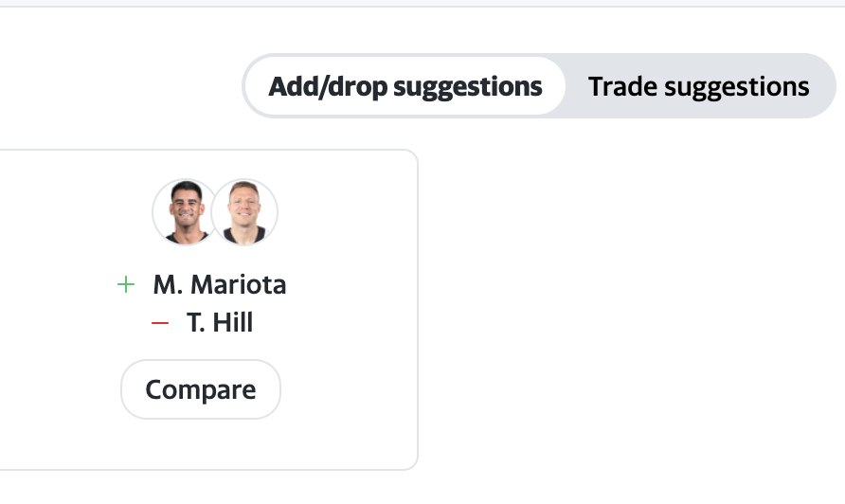Click the green plus icon beside M. Mariota
Screen dimensions: 845x504
[126, 285]
